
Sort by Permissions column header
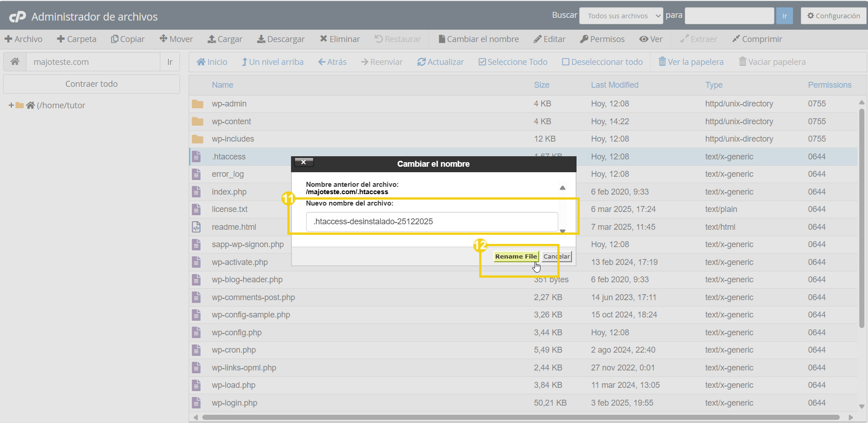pyautogui.click(x=830, y=85)
